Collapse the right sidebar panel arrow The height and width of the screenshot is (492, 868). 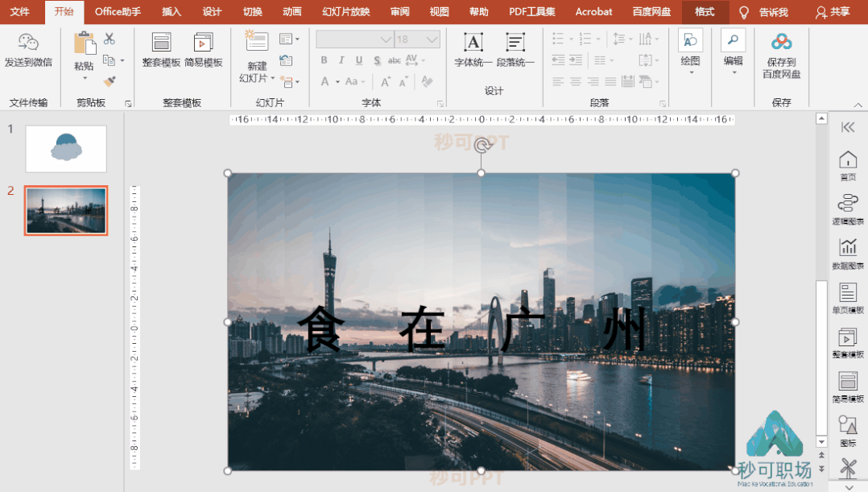848,127
